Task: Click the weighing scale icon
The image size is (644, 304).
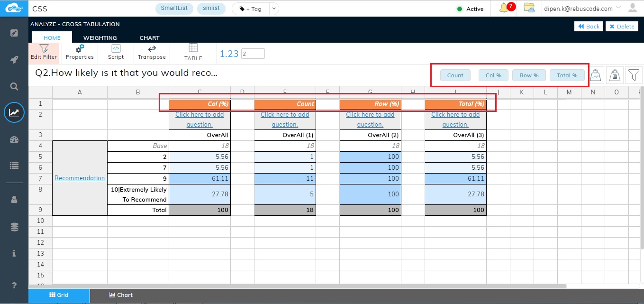Action: point(615,75)
